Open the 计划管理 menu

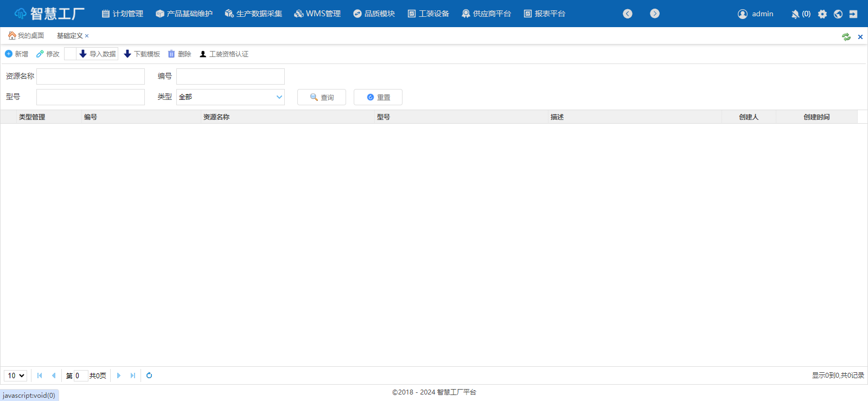(x=123, y=14)
